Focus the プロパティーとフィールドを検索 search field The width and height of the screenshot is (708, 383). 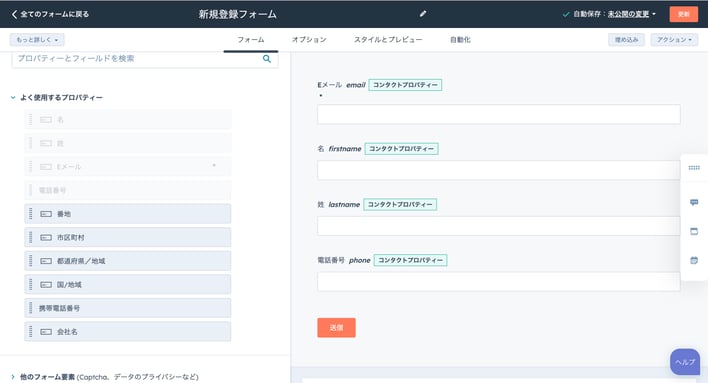point(145,59)
